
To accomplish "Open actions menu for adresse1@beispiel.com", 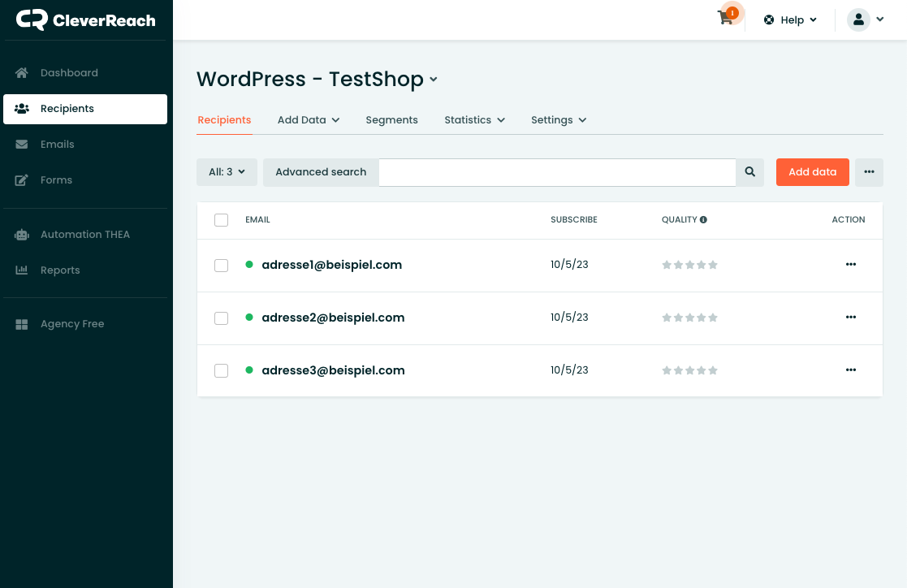I will coord(851,265).
